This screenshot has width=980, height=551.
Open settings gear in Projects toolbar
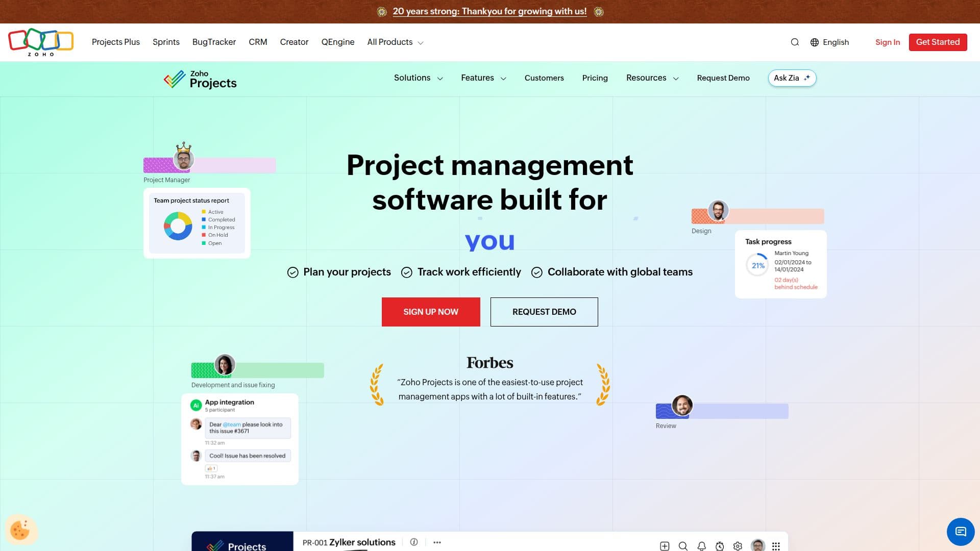pyautogui.click(x=738, y=546)
